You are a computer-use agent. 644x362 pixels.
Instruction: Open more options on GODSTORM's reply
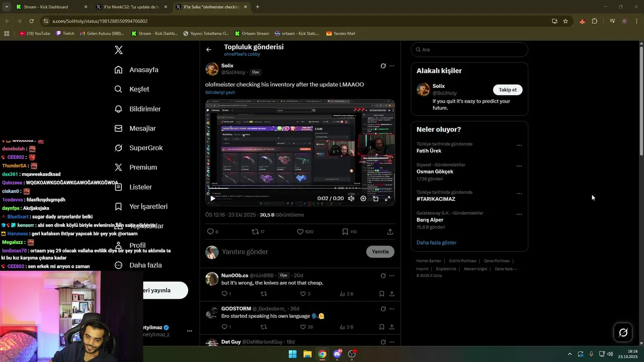(392, 309)
